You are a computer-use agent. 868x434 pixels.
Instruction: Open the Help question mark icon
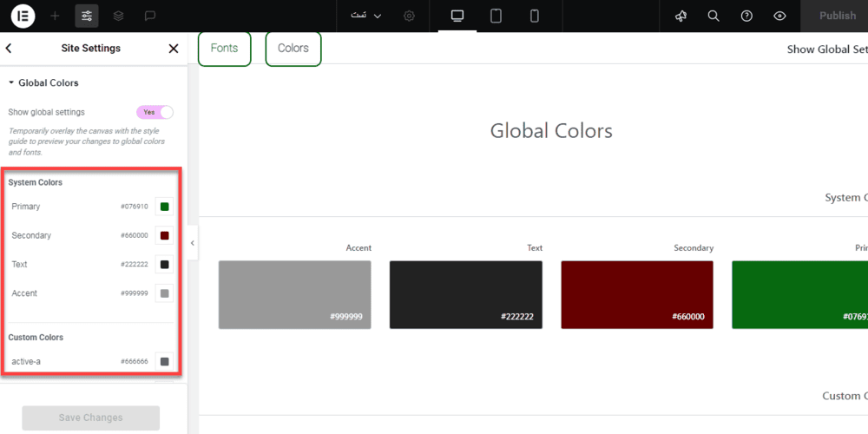pyautogui.click(x=746, y=16)
